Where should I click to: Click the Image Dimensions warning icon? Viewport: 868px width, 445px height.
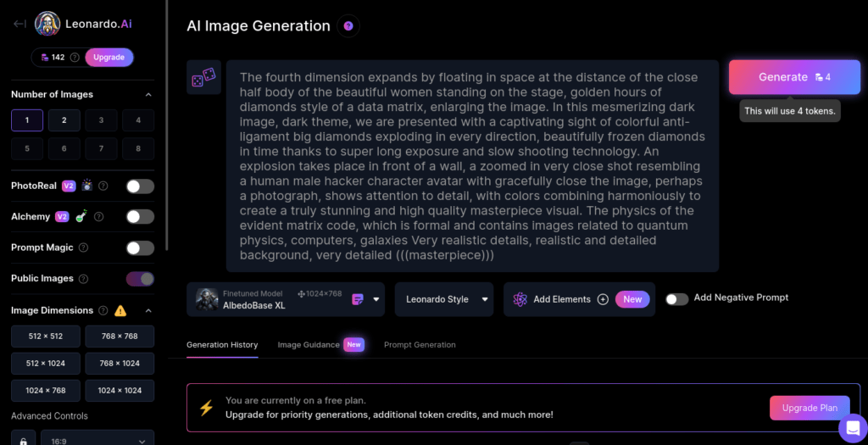click(x=120, y=310)
